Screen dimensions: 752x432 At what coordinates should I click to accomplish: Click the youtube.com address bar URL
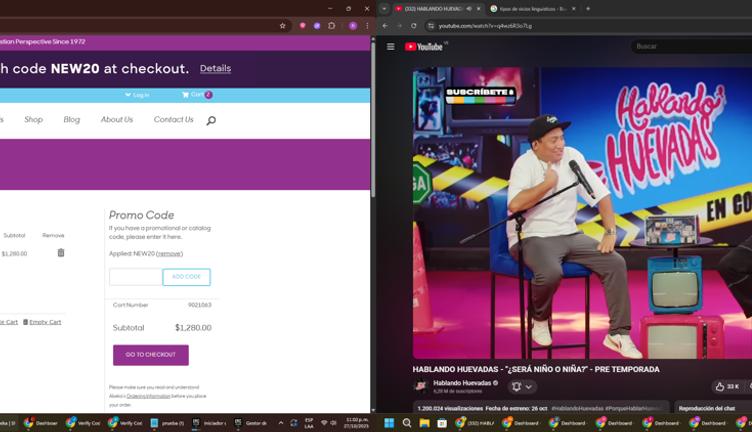pos(485,26)
